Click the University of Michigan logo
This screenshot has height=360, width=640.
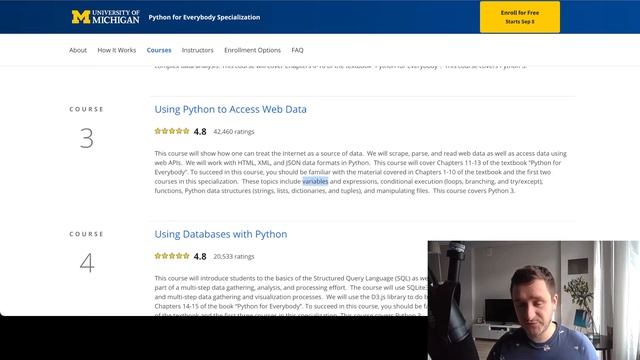pos(106,17)
